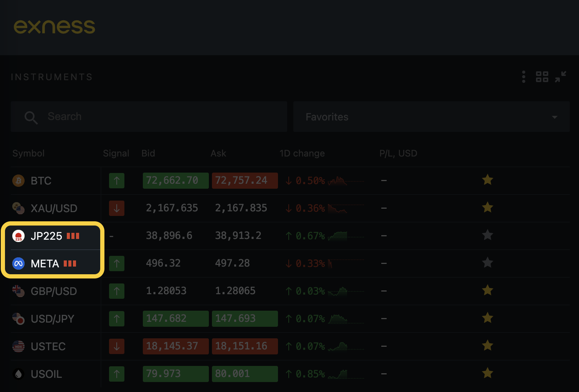Click JP225 bid 38,896.6
Screen dimensions: 579x392
169,236
